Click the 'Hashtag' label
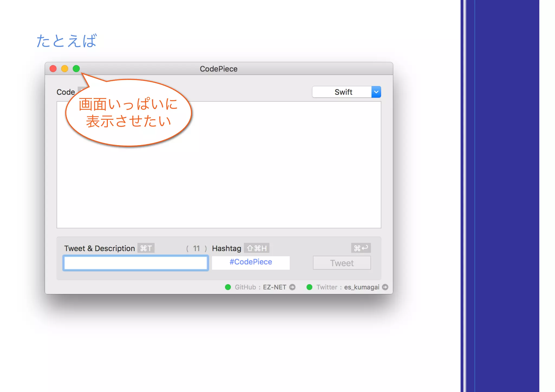 pos(227,248)
